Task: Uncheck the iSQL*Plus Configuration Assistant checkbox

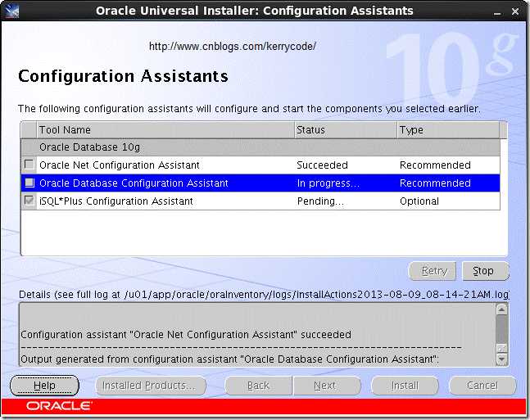Action: click(x=29, y=201)
